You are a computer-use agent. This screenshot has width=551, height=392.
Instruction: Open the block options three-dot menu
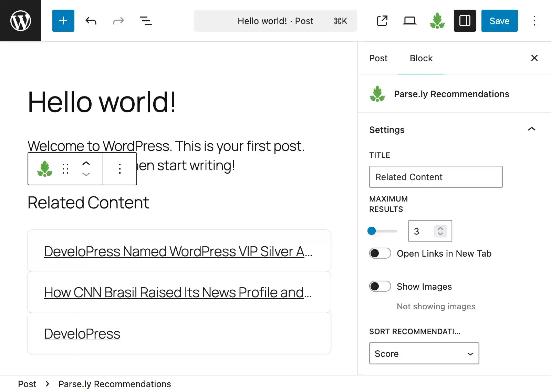click(120, 169)
